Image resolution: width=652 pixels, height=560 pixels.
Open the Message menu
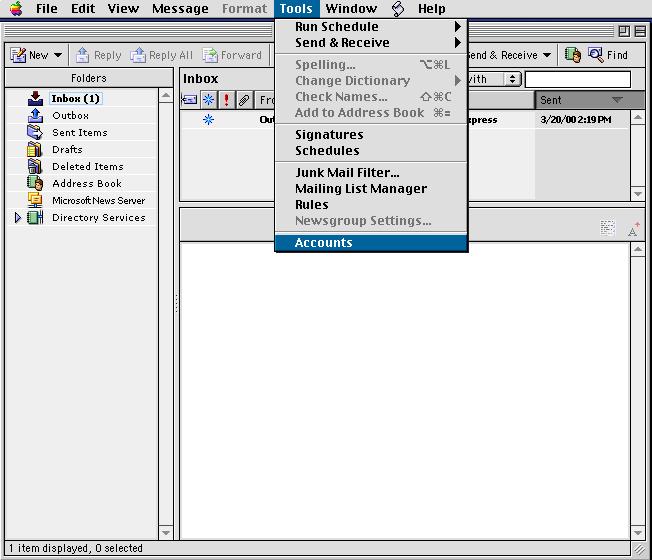click(x=180, y=8)
